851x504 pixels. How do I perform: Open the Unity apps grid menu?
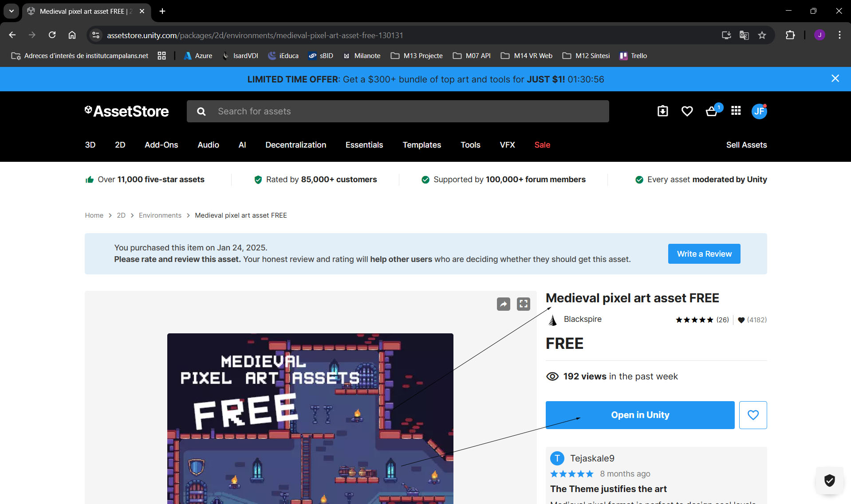(736, 111)
